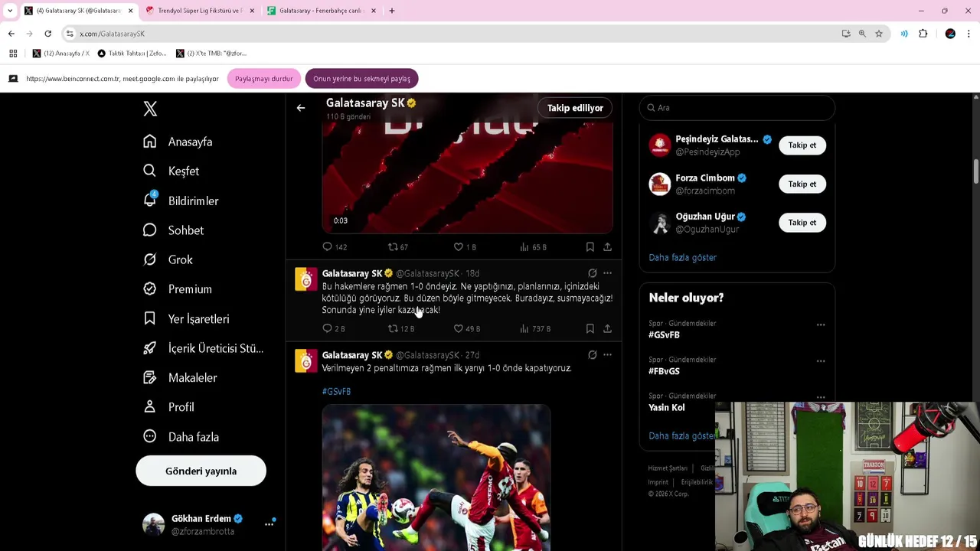
Task: Open the '(12) Anasayfa / X' bookmark
Action: [60, 54]
